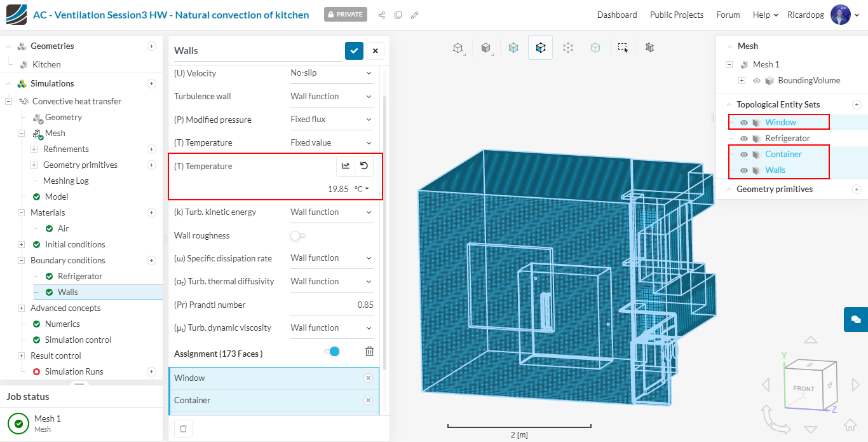Image resolution: width=868 pixels, height=442 pixels.
Task: Edit the Prandtl number 0.85 field
Action: click(332, 305)
